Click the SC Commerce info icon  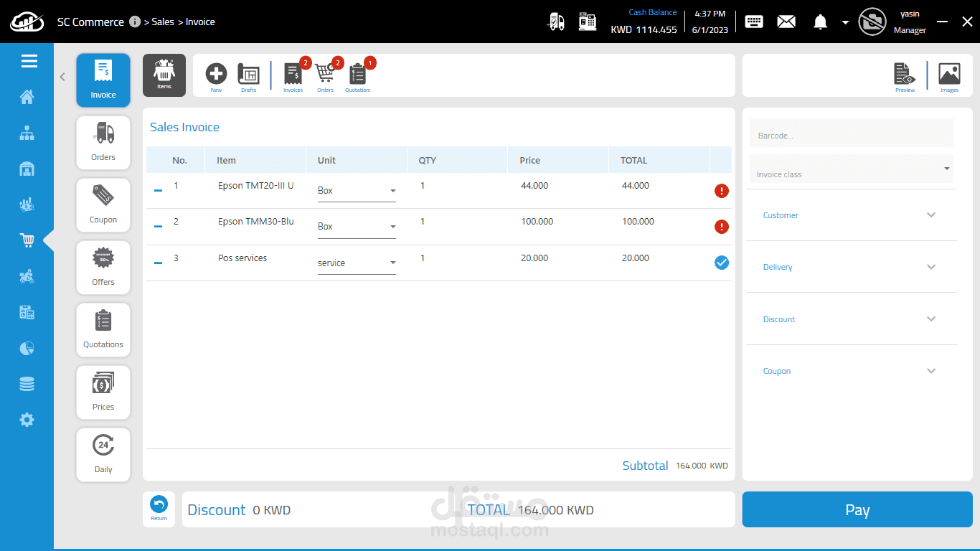pyautogui.click(x=135, y=22)
